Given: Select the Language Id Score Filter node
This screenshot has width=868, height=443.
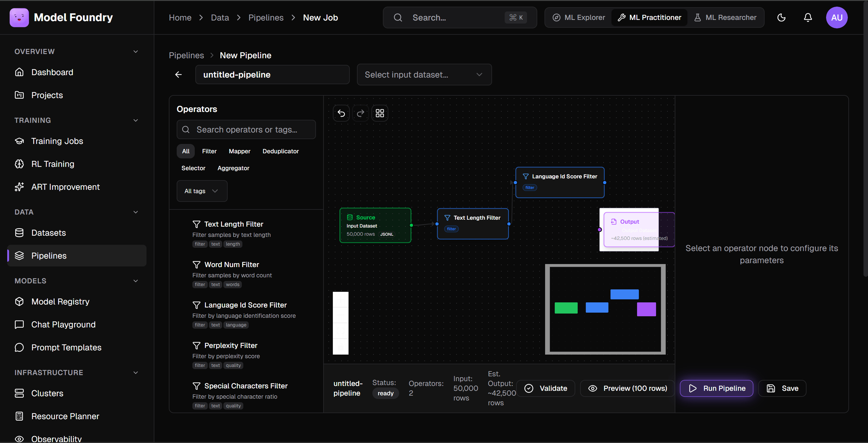Looking at the screenshot, I should pos(560,182).
